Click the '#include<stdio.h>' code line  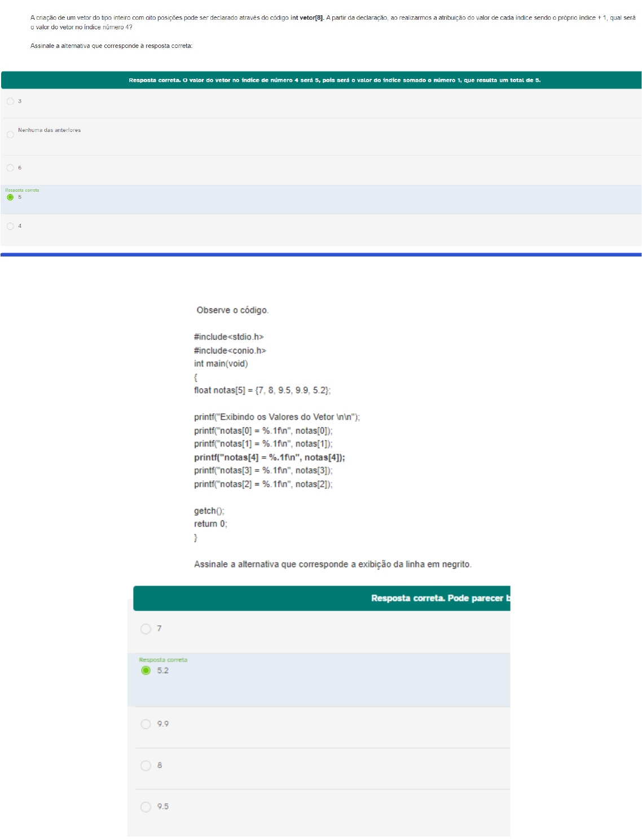229,337
